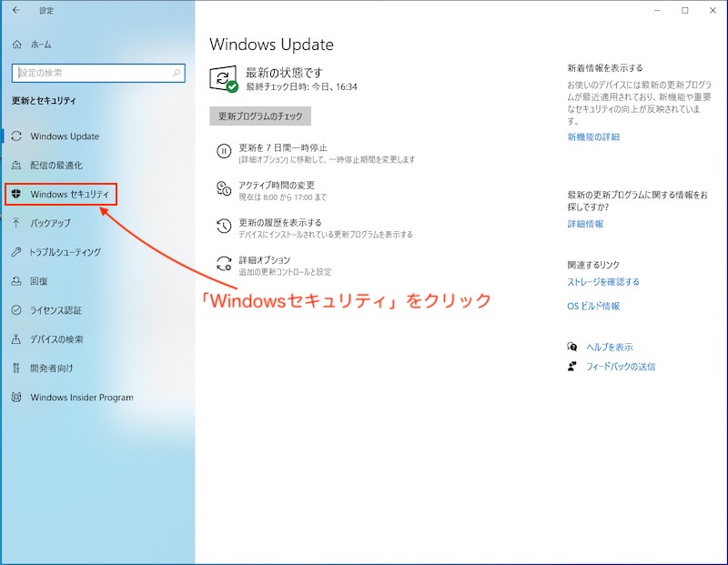Image resolution: width=728 pixels, height=565 pixels.
Task: Open トラブルシューティング page
Action: (65, 252)
